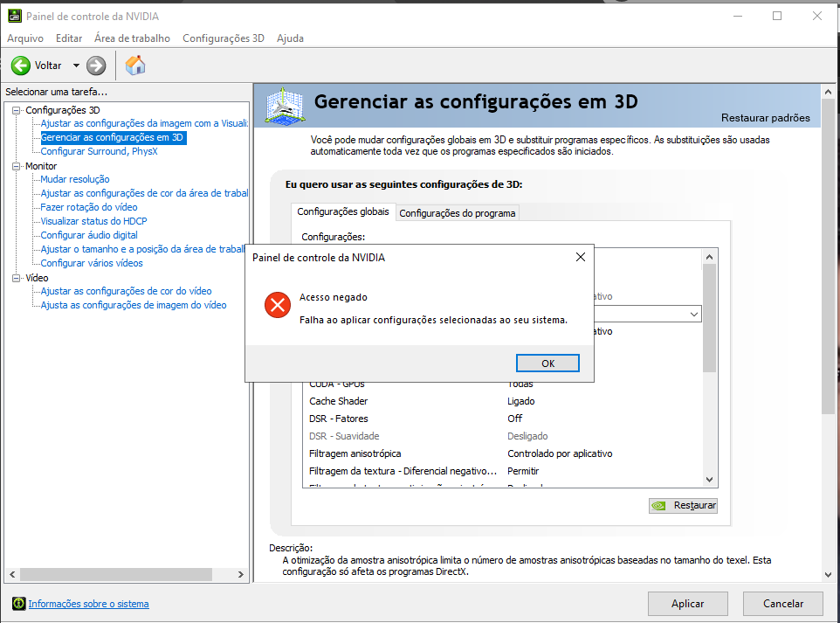Click the NVIDIA app icon in title bar

[15, 16]
